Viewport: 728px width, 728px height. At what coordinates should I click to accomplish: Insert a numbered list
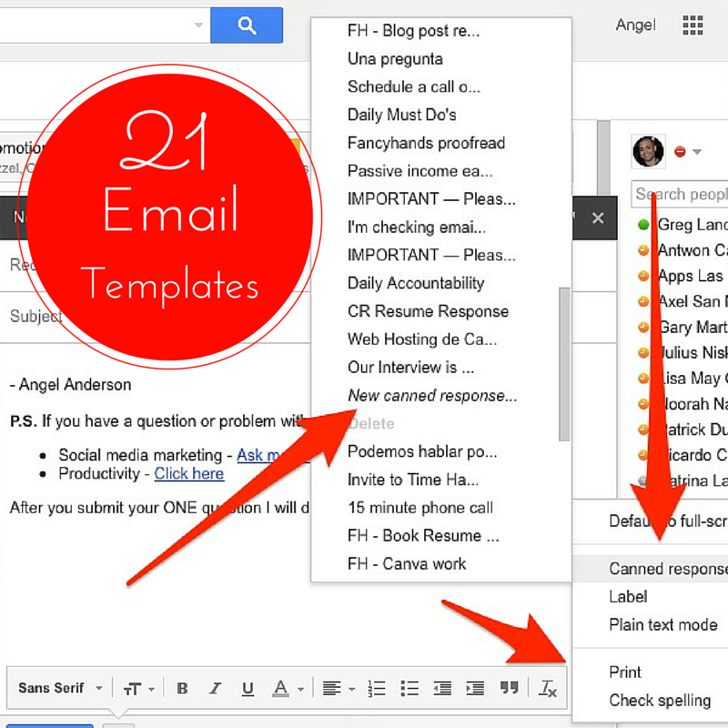(x=377, y=689)
